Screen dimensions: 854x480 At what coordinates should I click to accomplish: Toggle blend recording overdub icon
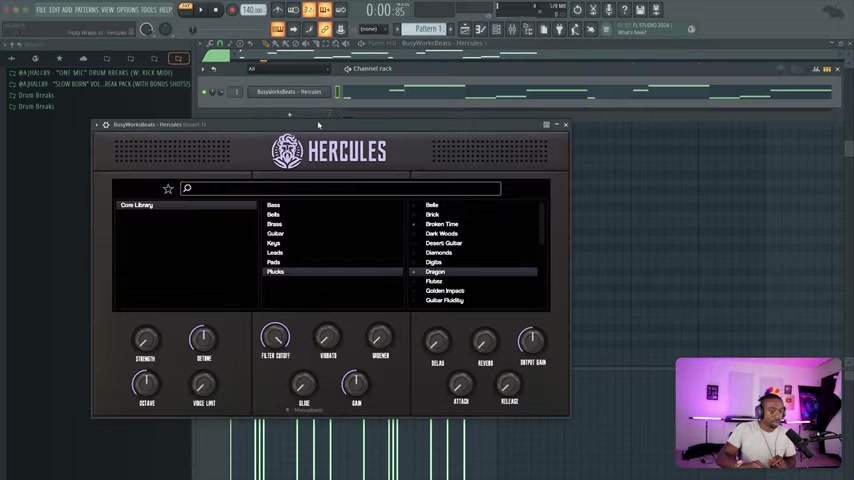pos(325,10)
